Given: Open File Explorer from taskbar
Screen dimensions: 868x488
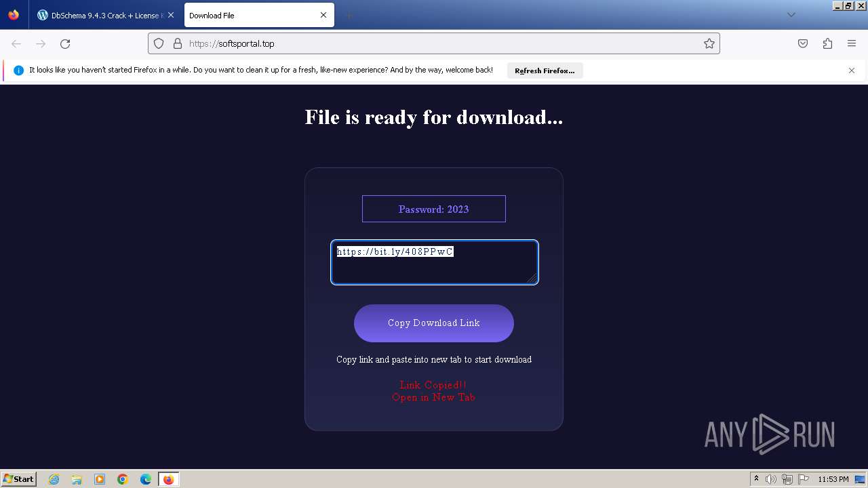Looking at the screenshot, I should [77, 479].
